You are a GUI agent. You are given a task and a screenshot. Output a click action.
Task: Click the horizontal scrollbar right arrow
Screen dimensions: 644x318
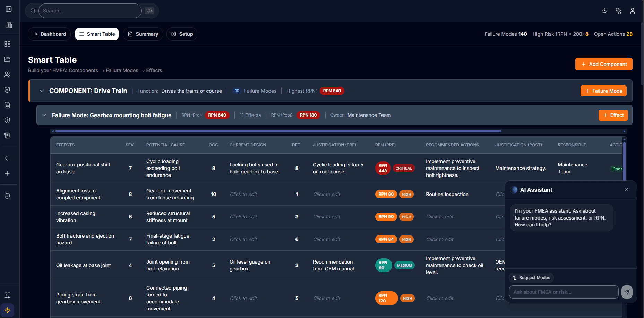[x=624, y=131]
